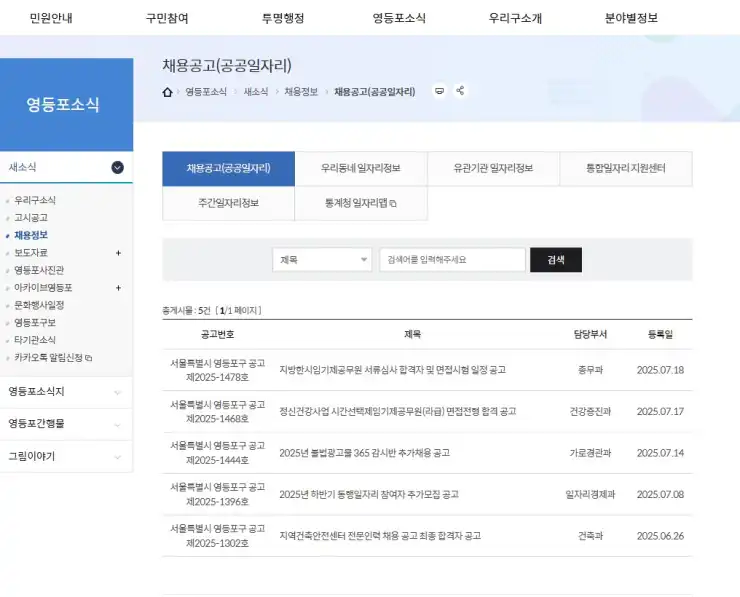This screenshot has width=740, height=597.
Task: Expand the 영등포소식지 sidebar section
Action: (66, 392)
